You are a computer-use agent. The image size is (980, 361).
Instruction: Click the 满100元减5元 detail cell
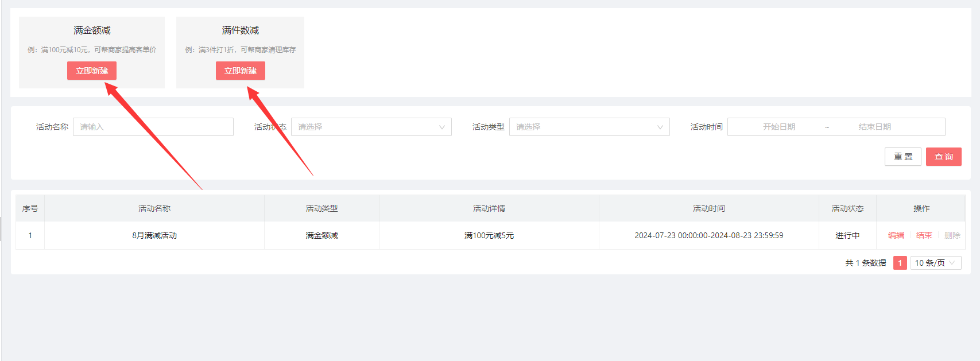[x=489, y=235]
